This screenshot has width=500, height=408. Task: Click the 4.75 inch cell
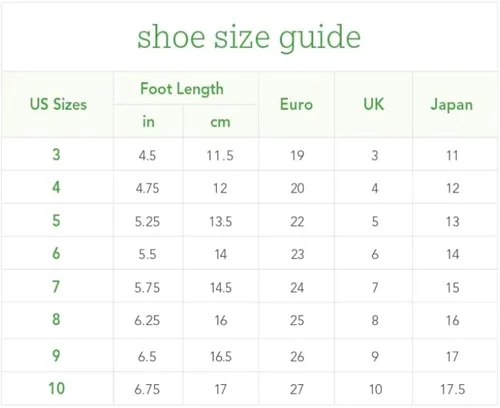147,188
